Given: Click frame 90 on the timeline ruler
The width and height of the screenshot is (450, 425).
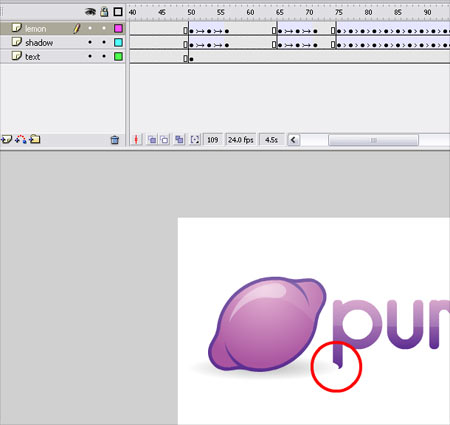Looking at the screenshot, I should 427,12.
